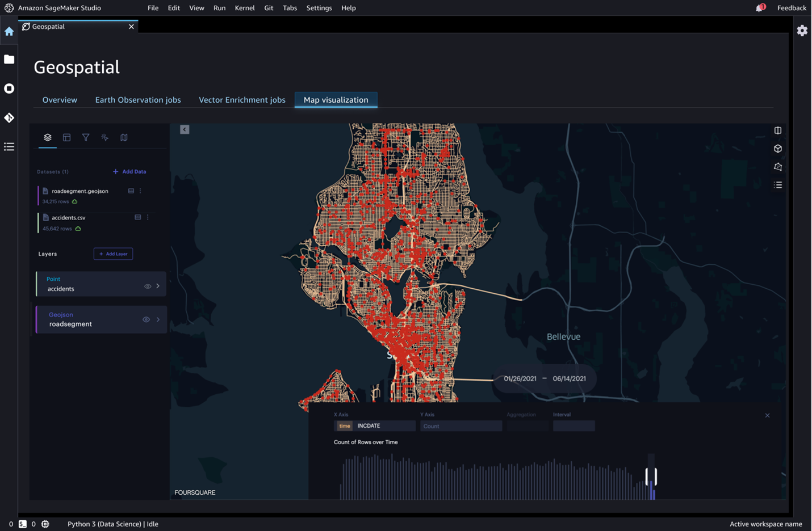Image resolution: width=812 pixels, height=531 pixels.
Task: Click the split map view icon
Action: (x=778, y=130)
